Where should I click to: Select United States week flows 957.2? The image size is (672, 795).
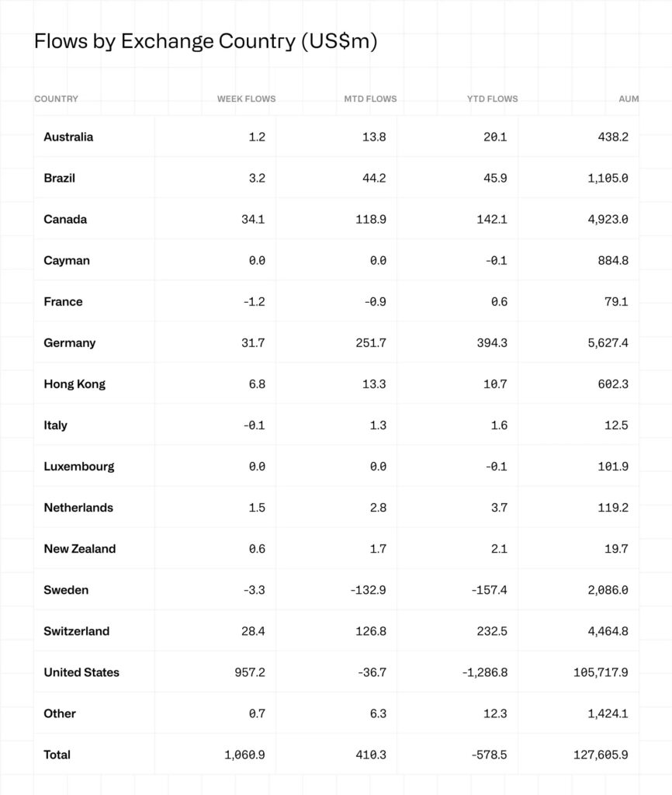[249, 672]
